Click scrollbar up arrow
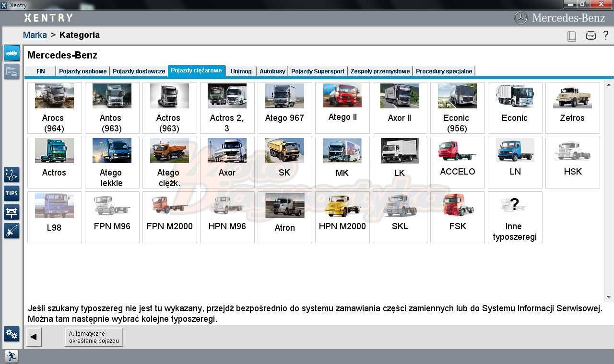614x364 pixels. pos(610,84)
